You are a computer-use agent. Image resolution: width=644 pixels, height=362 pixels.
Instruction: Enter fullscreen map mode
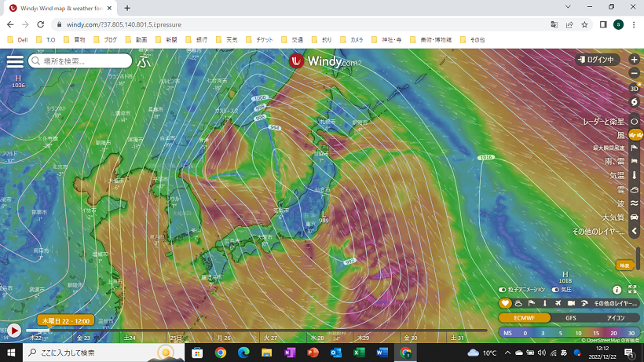(632, 289)
